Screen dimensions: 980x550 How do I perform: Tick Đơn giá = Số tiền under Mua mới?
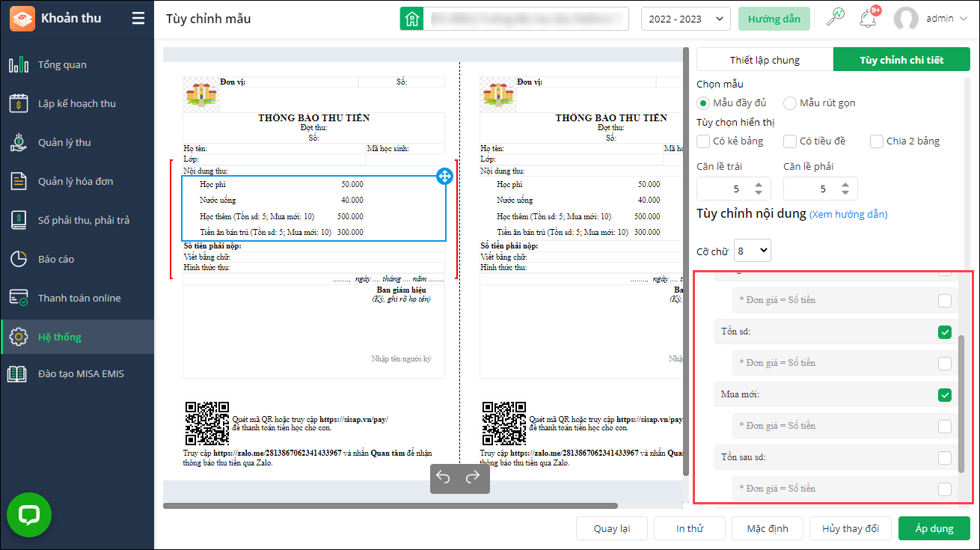(945, 426)
